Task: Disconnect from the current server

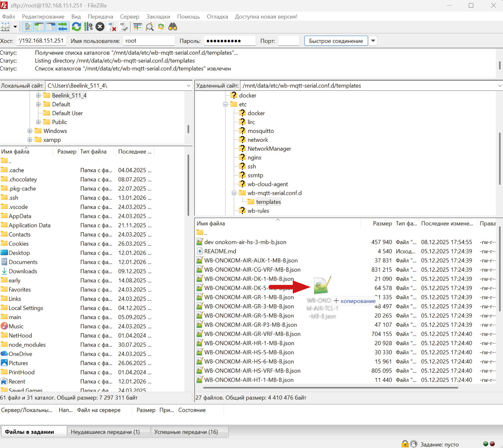Action: tap(112, 27)
